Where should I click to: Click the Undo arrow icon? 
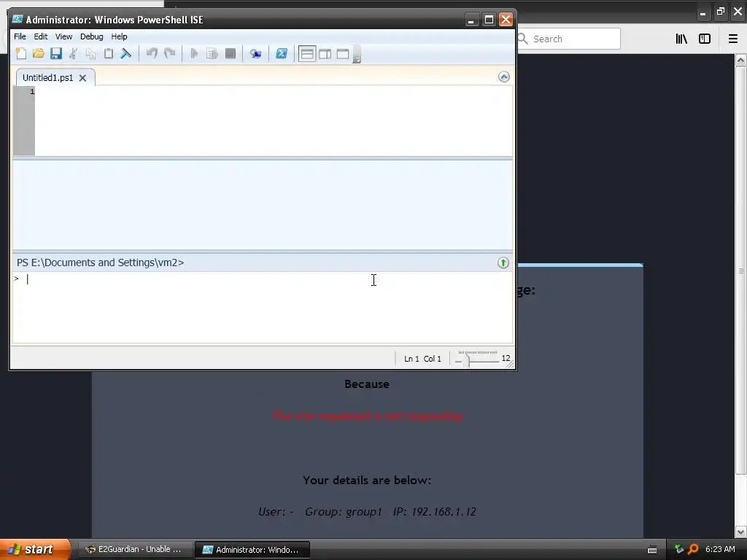(x=152, y=53)
